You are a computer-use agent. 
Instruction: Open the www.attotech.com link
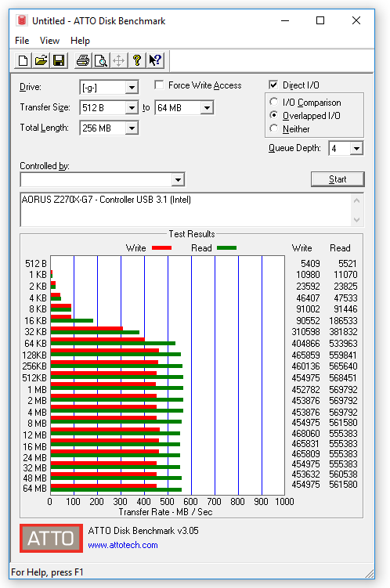(x=123, y=545)
